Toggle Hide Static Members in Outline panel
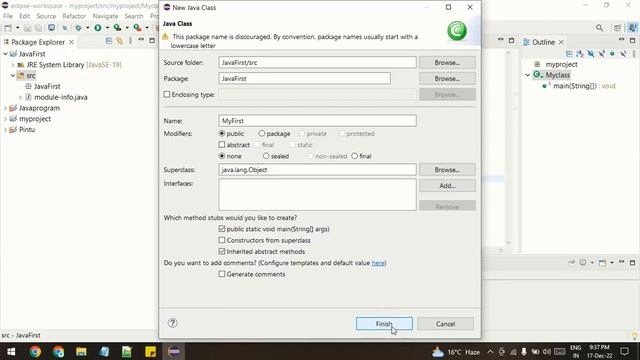The width and height of the screenshot is (640, 360). [x=602, y=53]
